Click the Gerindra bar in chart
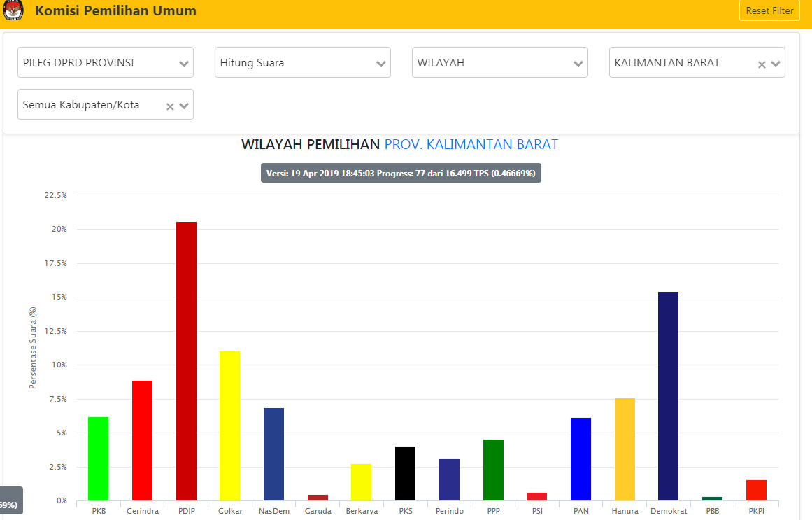 tap(142, 440)
